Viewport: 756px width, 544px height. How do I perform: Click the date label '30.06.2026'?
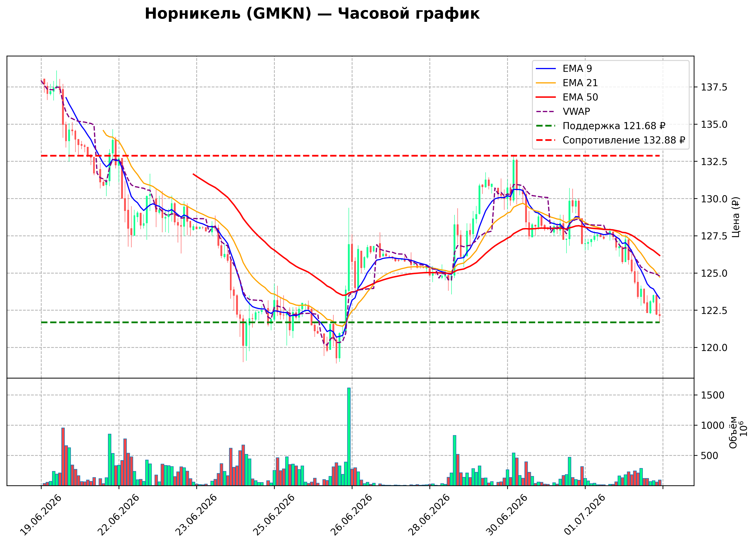coord(507,515)
